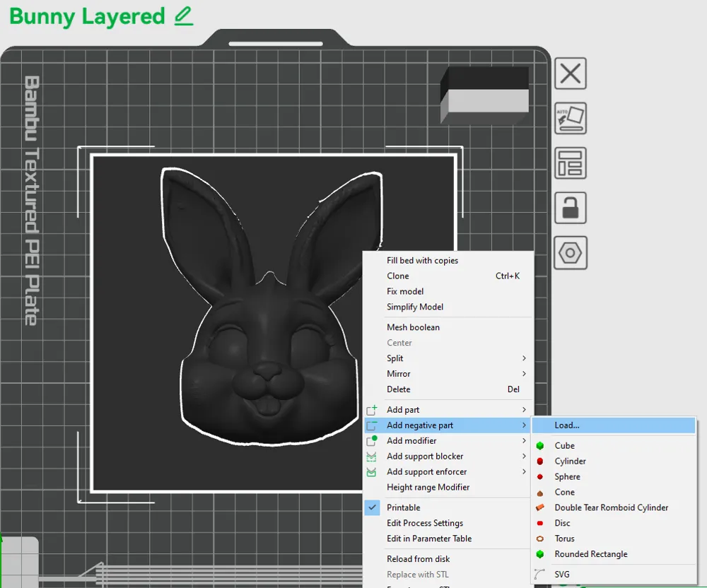Click the Add part icon
The width and height of the screenshot is (707, 588).
pos(372,410)
